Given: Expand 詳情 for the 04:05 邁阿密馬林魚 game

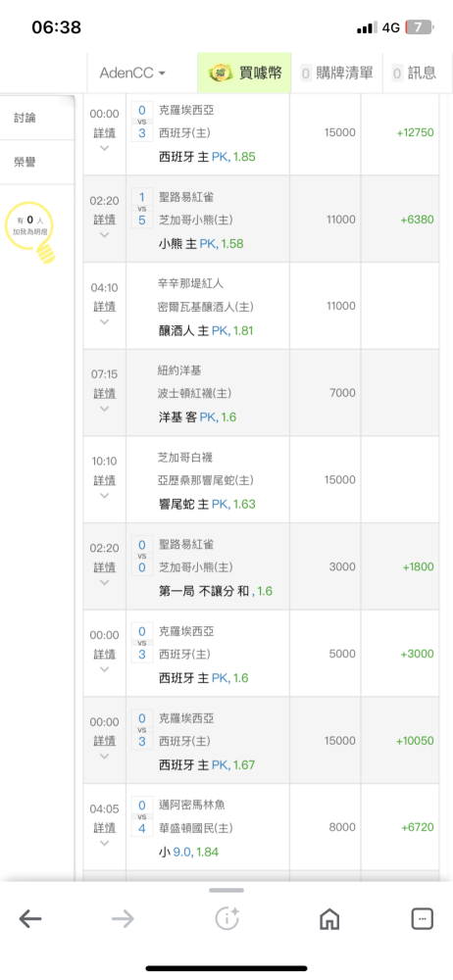Looking at the screenshot, I should (x=105, y=828).
